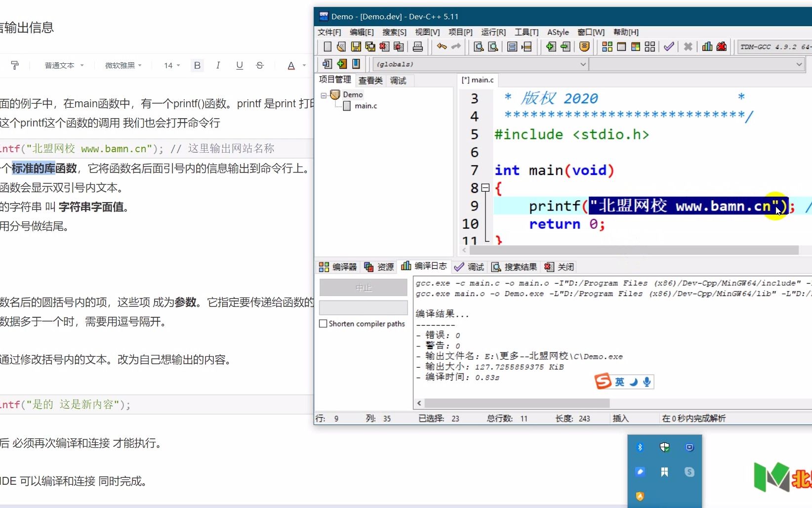
Task: Start debugging with the checkmark icon
Action: (669, 46)
